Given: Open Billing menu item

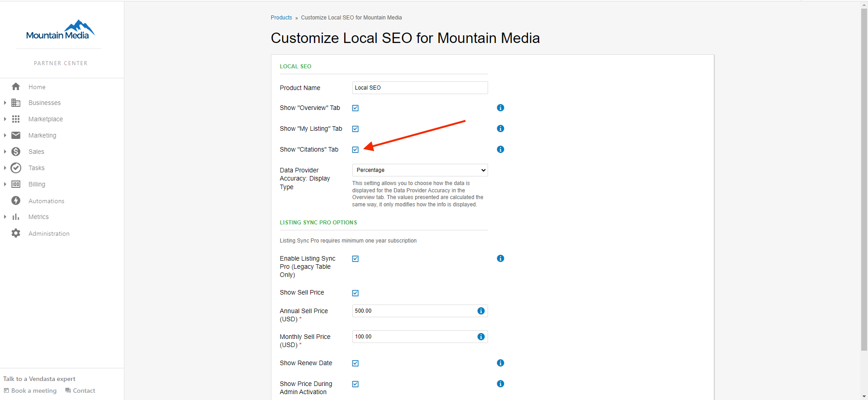Looking at the screenshot, I should (37, 184).
